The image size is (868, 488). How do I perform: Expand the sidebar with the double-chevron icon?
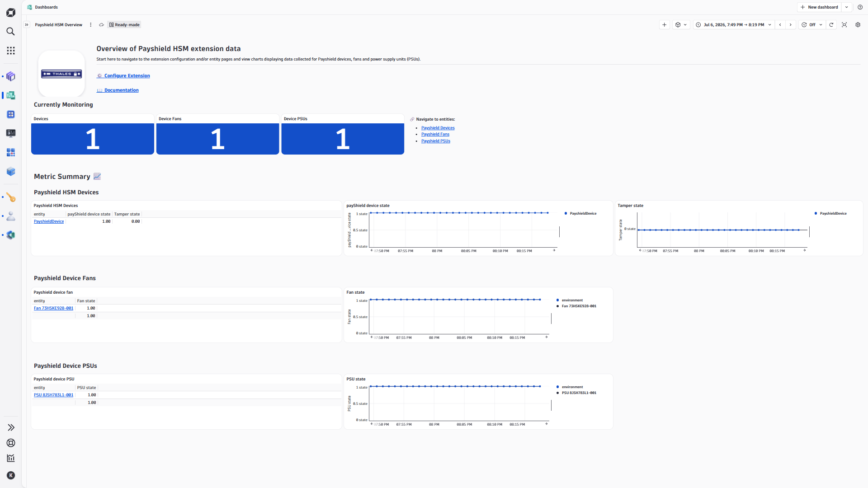(x=11, y=427)
